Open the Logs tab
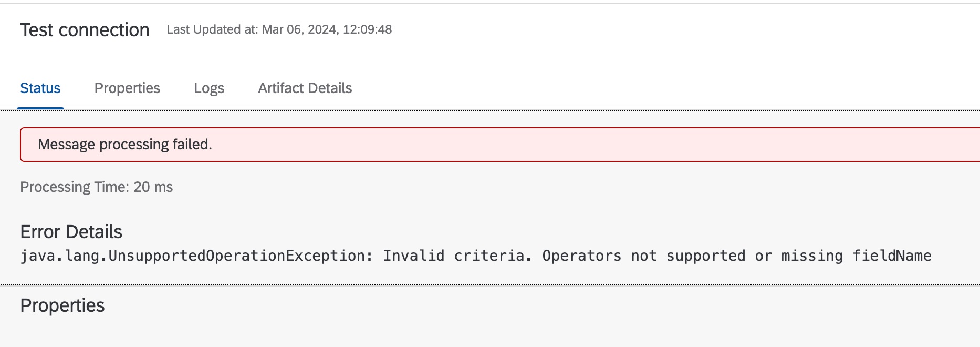 coord(209,88)
